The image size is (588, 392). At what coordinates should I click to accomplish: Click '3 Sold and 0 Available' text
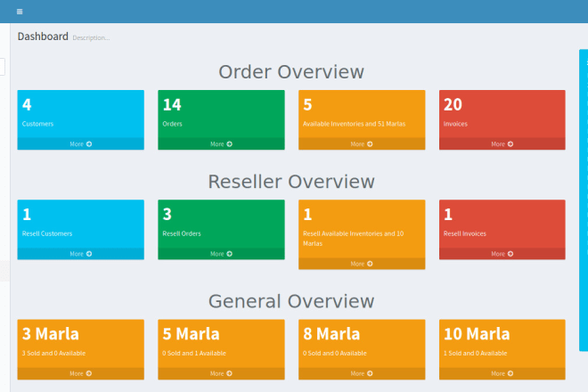pos(53,354)
